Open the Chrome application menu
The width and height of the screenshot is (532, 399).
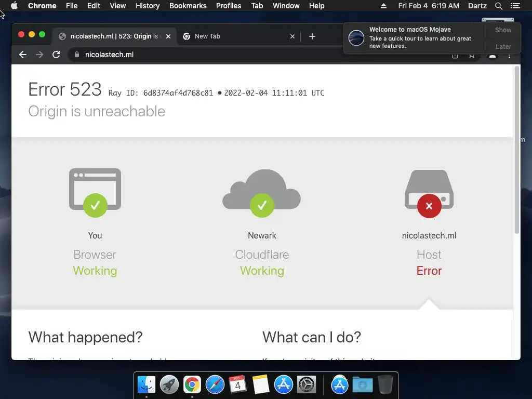42,6
